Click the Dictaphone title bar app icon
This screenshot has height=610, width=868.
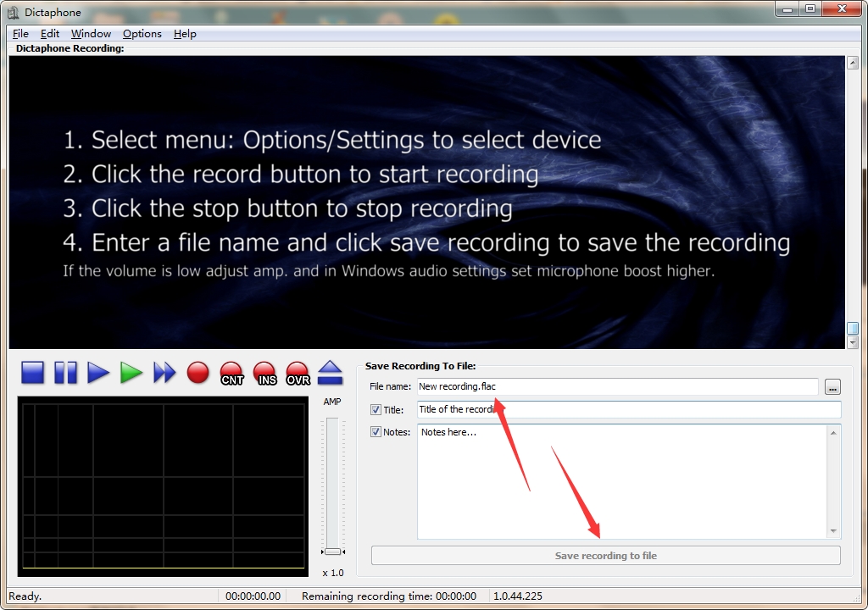(14, 12)
